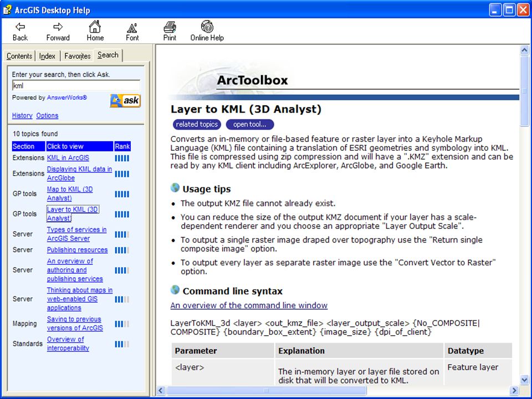This screenshot has width=532, height=399.
Task: Click the vertical scrollbar up arrow
Action: coord(524,50)
